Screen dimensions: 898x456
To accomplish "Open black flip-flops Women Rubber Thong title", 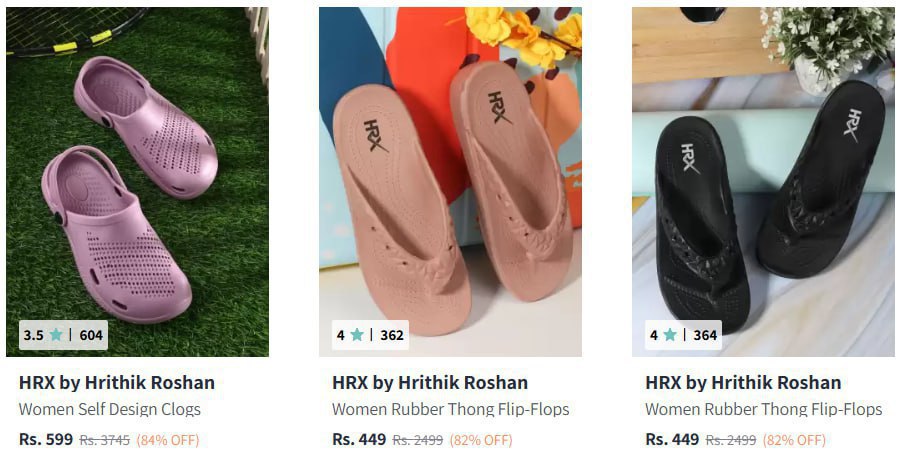I will pyautogui.click(x=764, y=410).
